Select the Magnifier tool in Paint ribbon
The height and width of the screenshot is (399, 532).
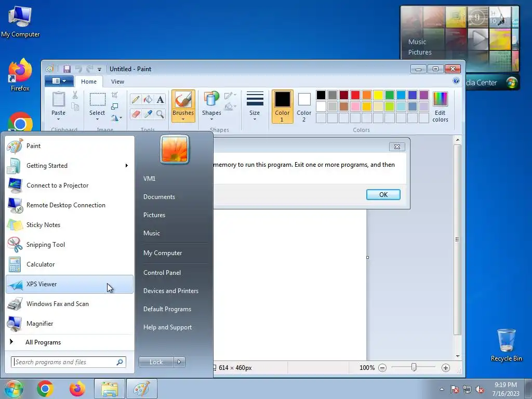(x=160, y=114)
